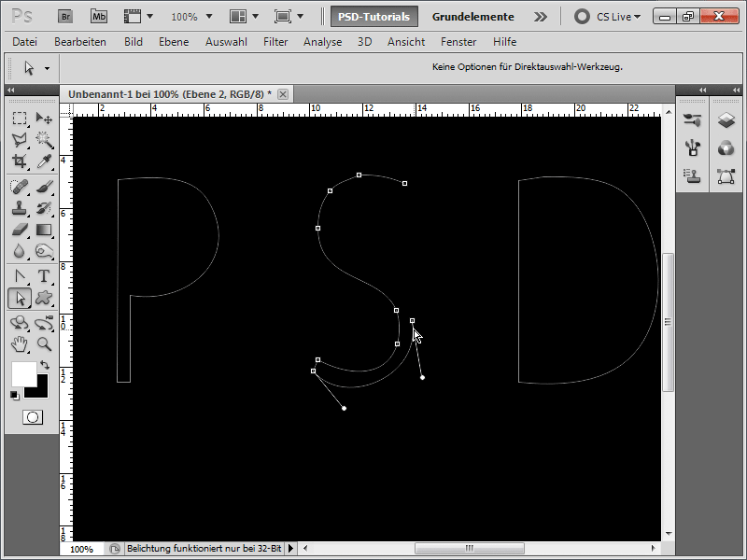
Task: Open the Datei menu
Action: (x=25, y=42)
